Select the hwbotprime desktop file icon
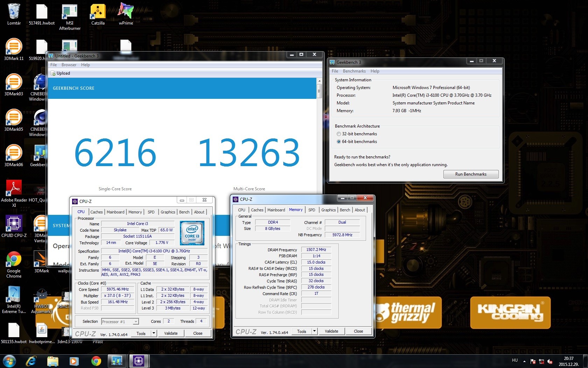Image resolution: width=588 pixels, height=368 pixels. (42, 333)
